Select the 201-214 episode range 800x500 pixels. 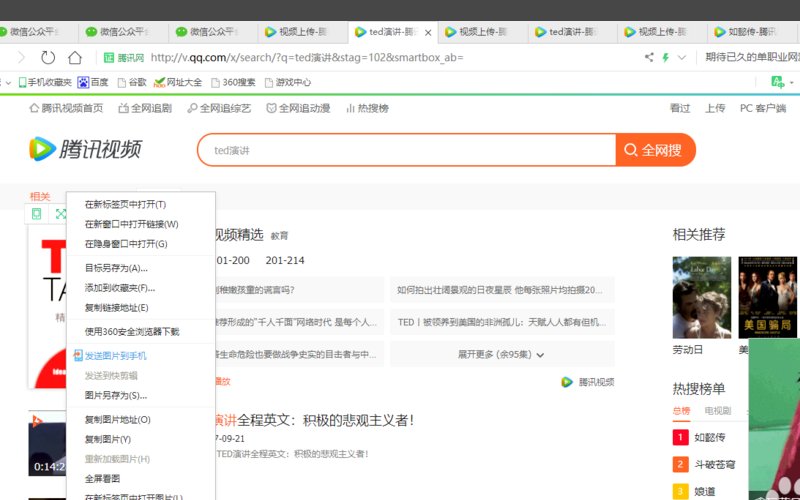285,261
